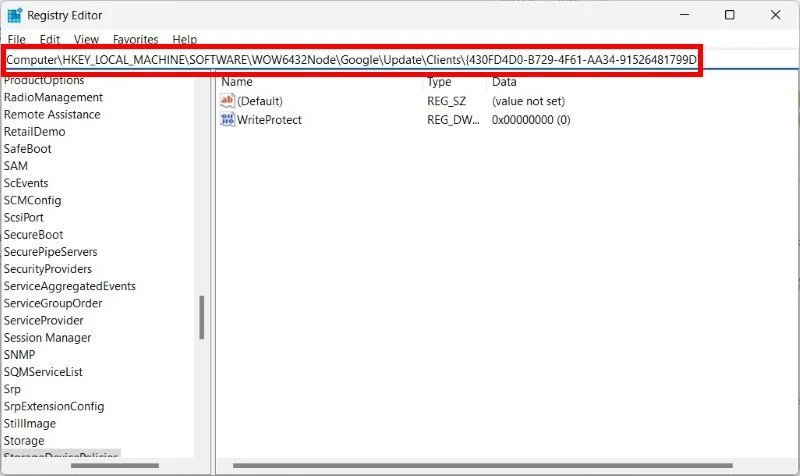Select the (Default) value name
Screen dimensions: 800x476
tap(260, 101)
